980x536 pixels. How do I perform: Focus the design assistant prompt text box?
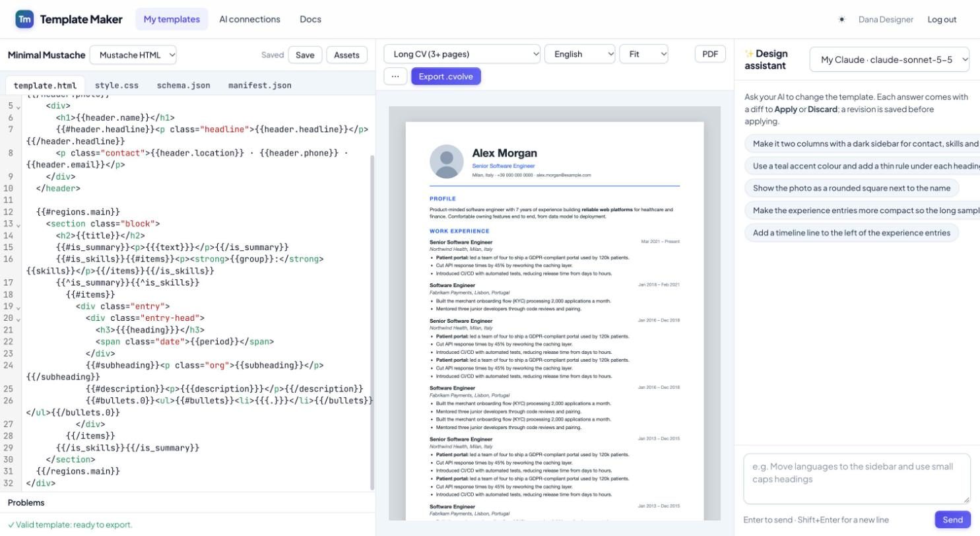[x=857, y=479]
